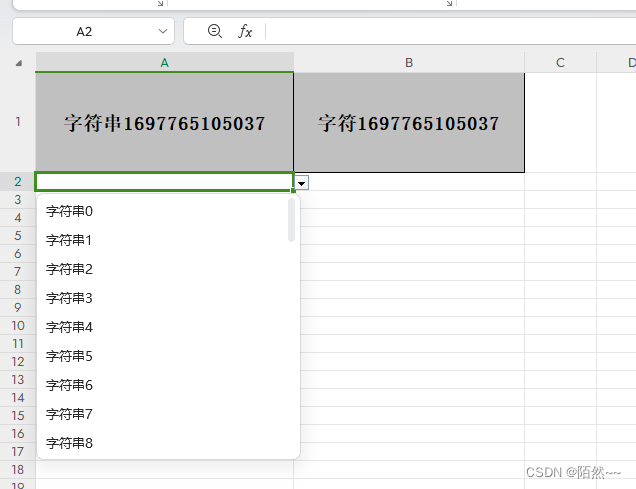Select row 10 header

tap(18, 326)
